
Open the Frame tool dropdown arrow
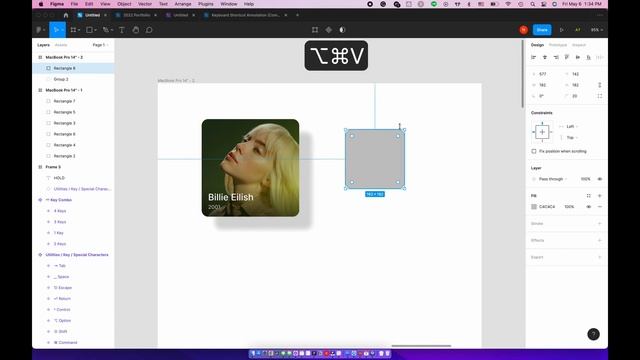click(79, 30)
